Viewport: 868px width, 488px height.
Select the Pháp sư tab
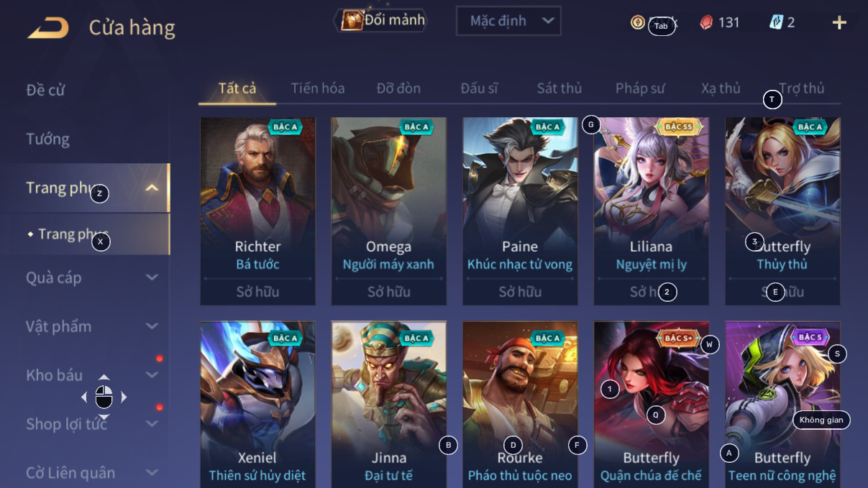(640, 88)
